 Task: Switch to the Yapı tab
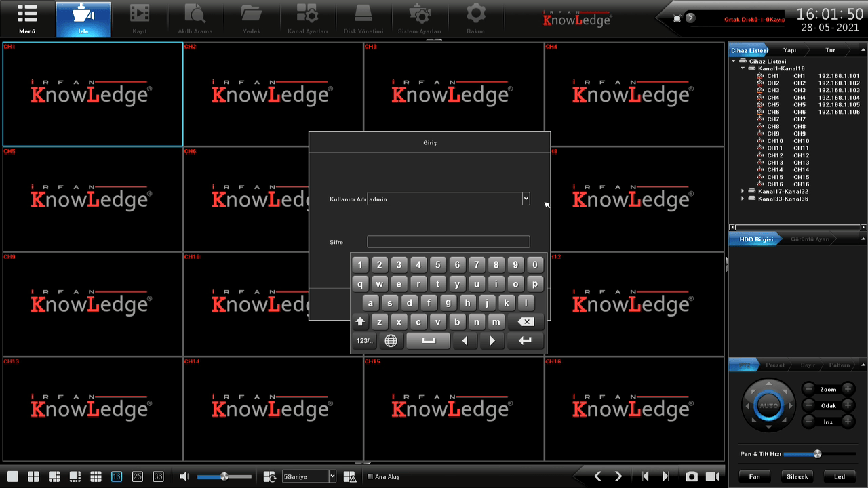(790, 51)
